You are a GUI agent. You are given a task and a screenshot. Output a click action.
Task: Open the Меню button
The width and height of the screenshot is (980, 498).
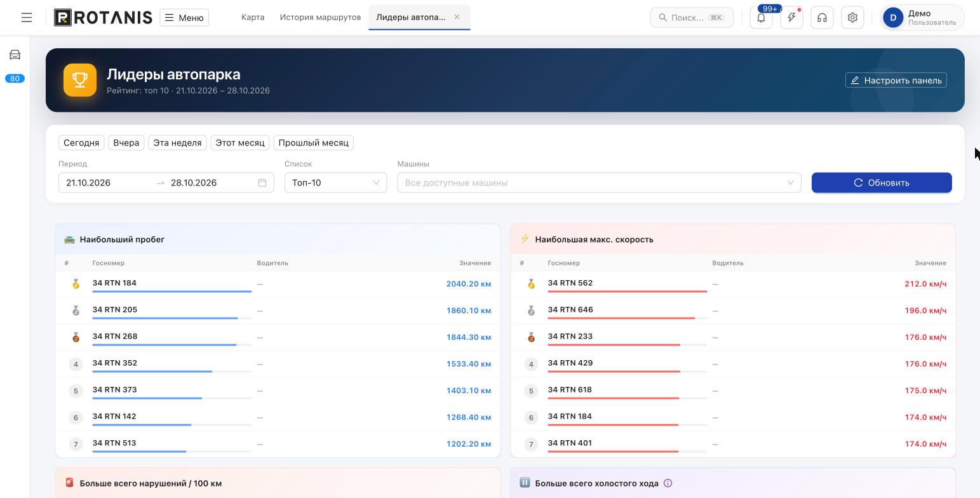pyautogui.click(x=184, y=18)
